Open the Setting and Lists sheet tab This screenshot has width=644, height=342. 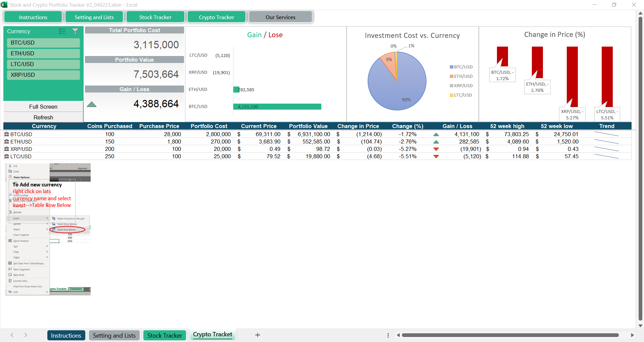(114, 335)
